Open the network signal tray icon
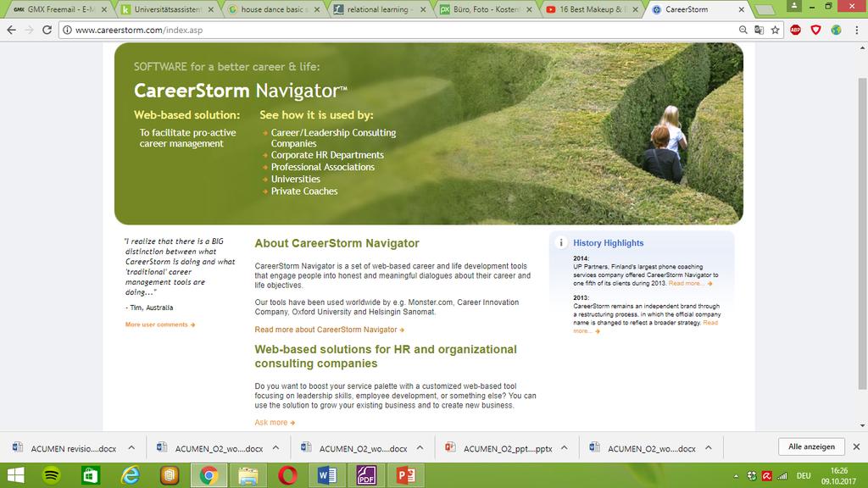The height and width of the screenshot is (488, 868). (x=782, y=476)
